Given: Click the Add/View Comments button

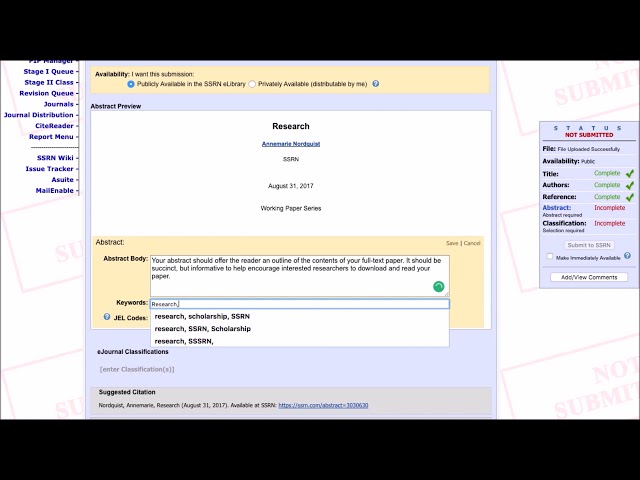Looking at the screenshot, I should 589,277.
